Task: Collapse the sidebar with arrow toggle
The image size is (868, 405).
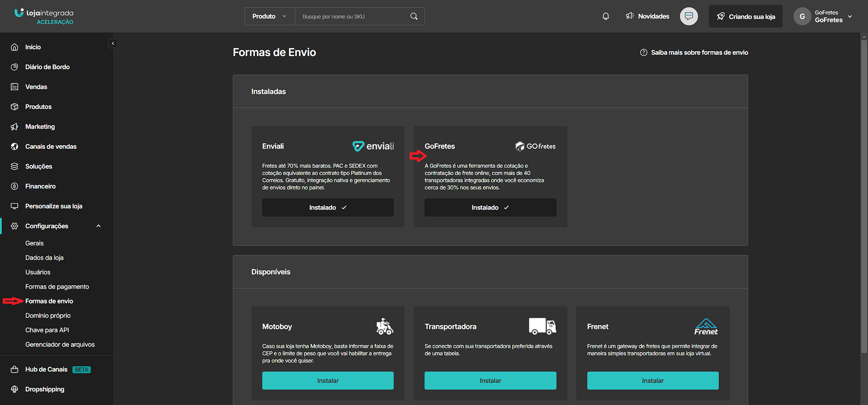Action: tap(113, 43)
